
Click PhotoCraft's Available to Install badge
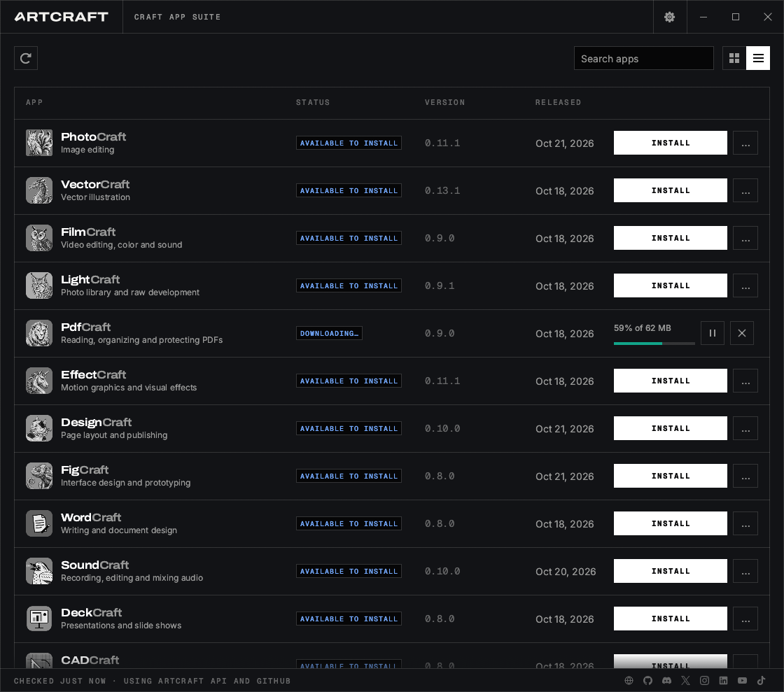349,143
